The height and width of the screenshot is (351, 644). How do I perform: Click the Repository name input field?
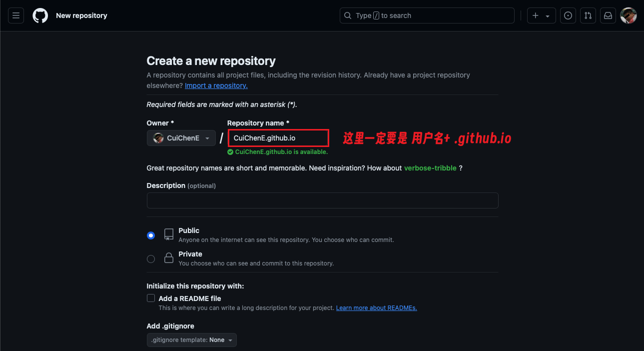coord(278,138)
